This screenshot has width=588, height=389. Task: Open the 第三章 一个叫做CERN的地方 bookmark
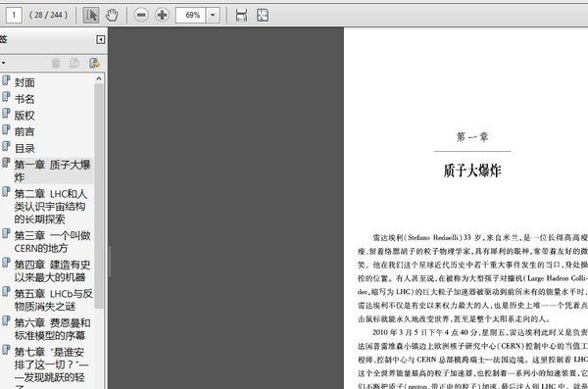(x=52, y=242)
